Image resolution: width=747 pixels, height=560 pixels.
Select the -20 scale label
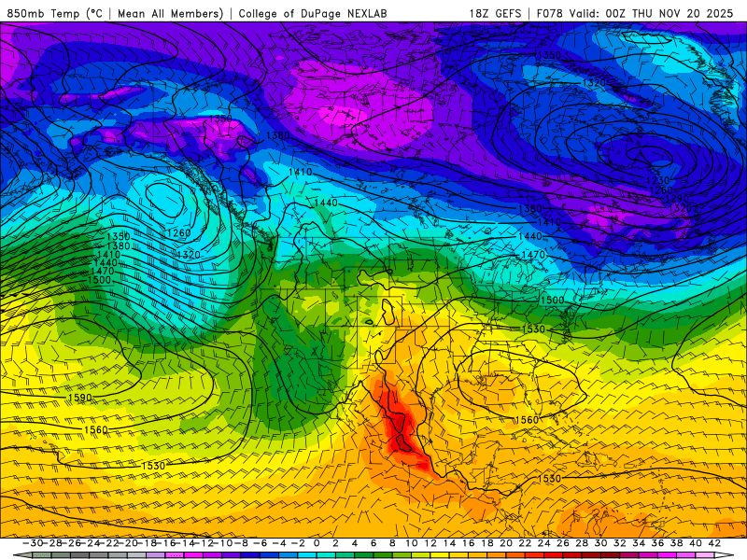point(128,543)
